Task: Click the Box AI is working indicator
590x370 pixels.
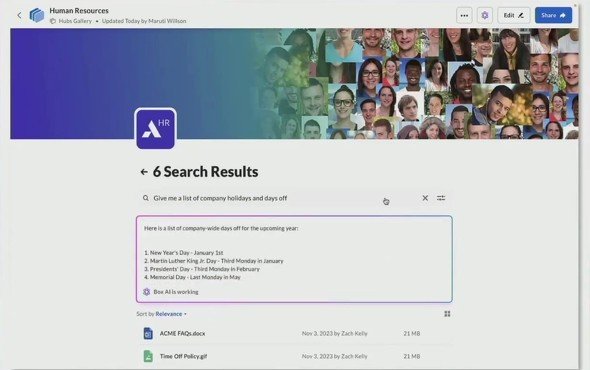Action: coord(170,292)
